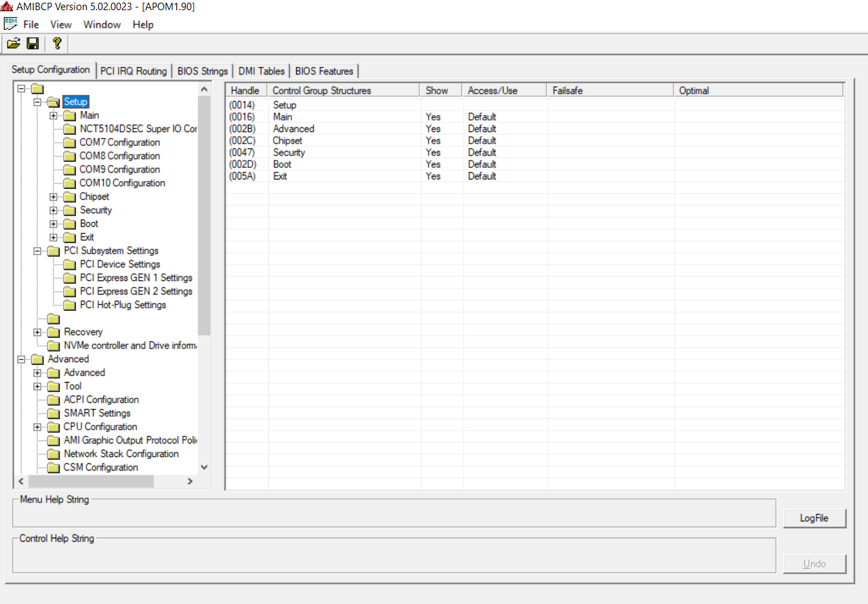
Task: Click the Control Group Structures column header
Action: tap(344, 90)
